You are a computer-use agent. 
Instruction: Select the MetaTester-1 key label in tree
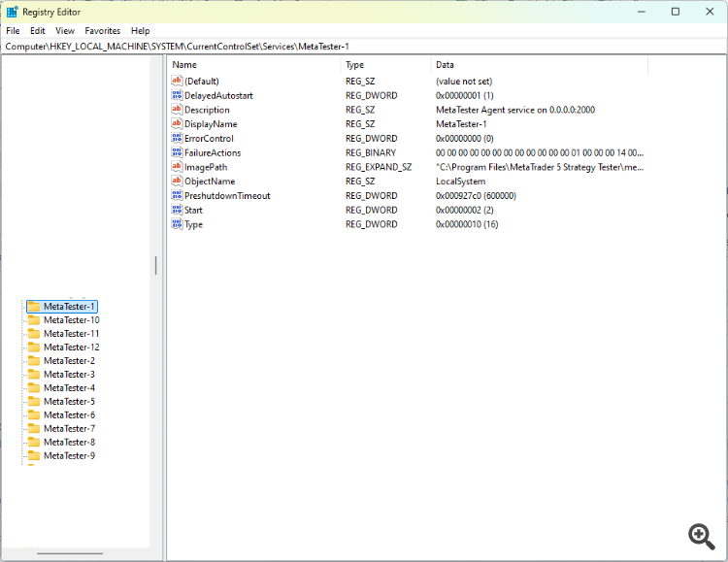[69, 307]
